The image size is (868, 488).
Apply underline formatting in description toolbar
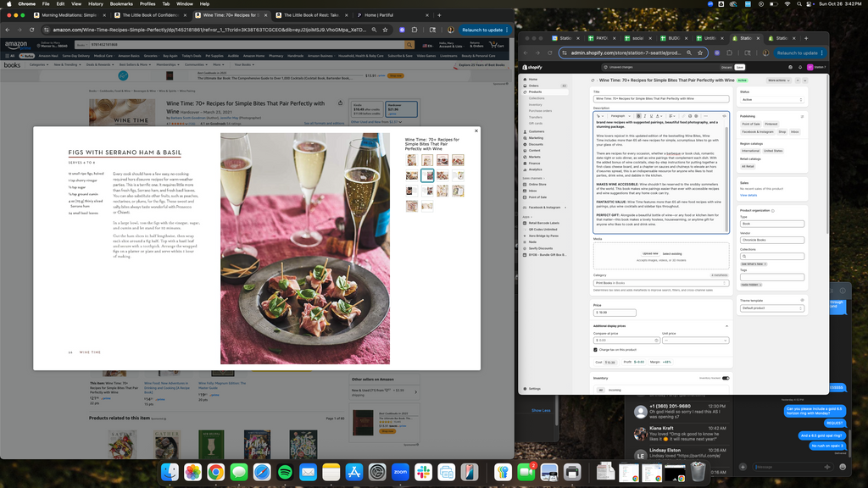651,115
